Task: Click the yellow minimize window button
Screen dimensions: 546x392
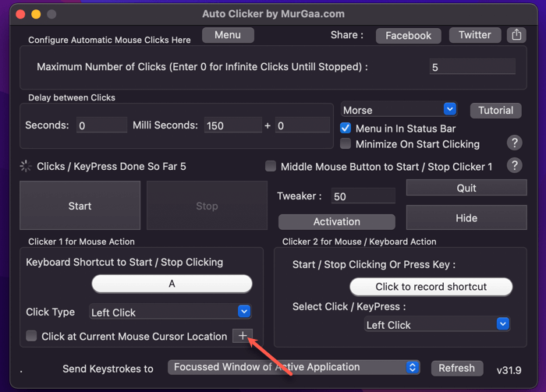Action: [36, 14]
